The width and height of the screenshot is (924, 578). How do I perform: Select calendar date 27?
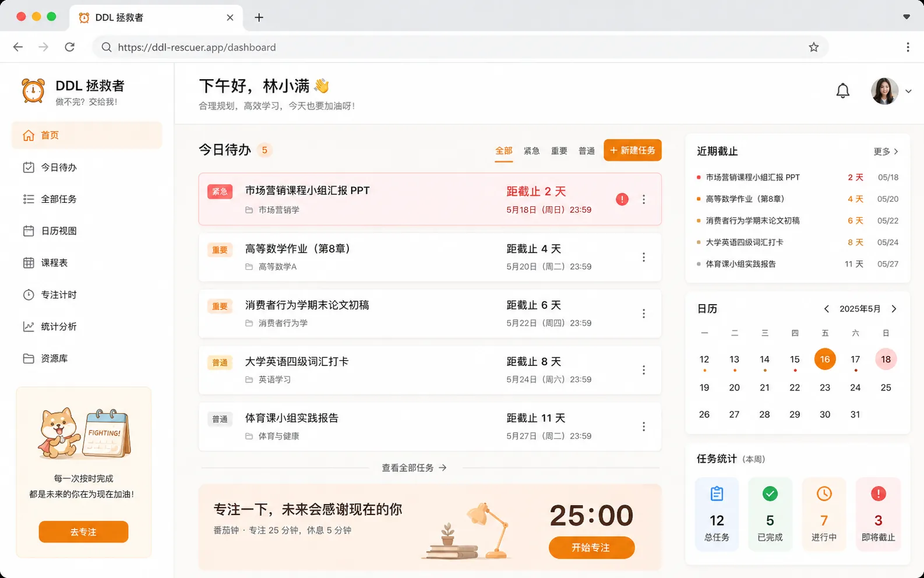point(734,414)
